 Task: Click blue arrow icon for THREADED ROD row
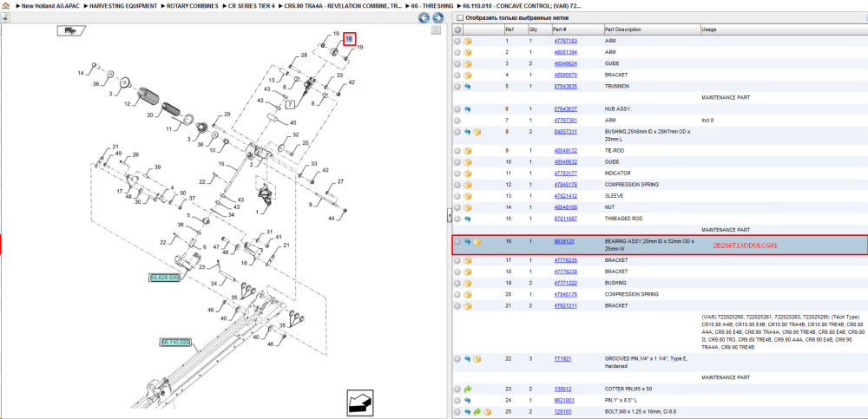[x=467, y=219]
